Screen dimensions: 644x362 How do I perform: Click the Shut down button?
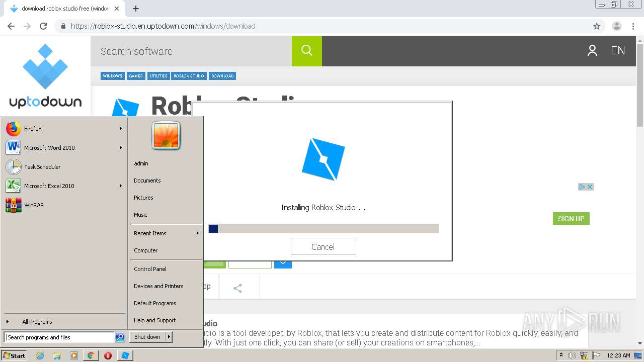[x=147, y=337]
